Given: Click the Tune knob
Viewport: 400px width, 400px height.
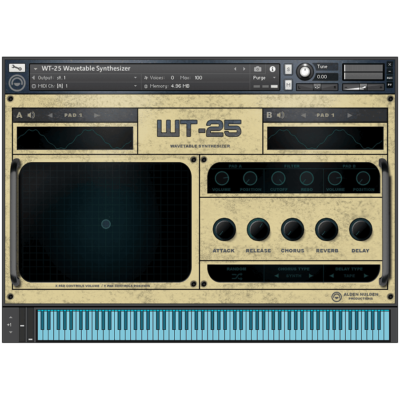Looking at the screenshot, I should click(x=305, y=71).
